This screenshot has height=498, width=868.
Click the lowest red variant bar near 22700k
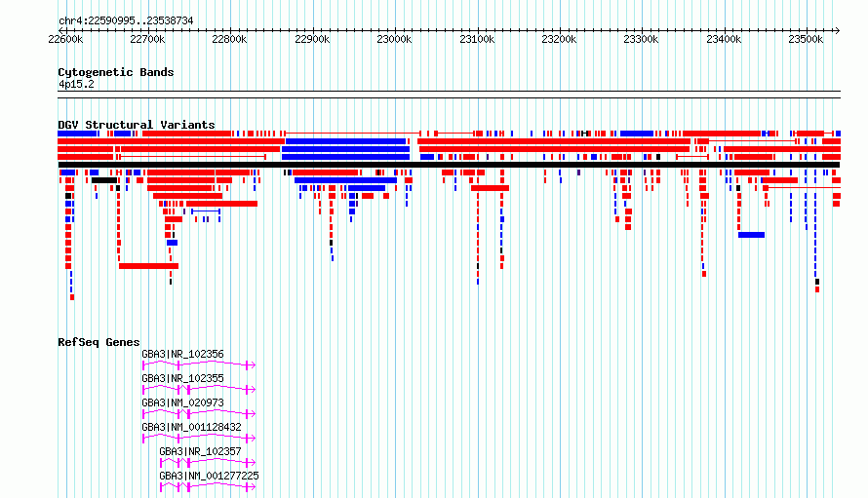coord(148,266)
